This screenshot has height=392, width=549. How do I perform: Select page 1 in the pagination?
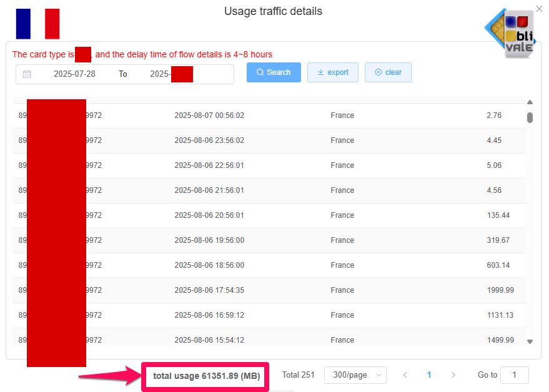pyautogui.click(x=429, y=375)
